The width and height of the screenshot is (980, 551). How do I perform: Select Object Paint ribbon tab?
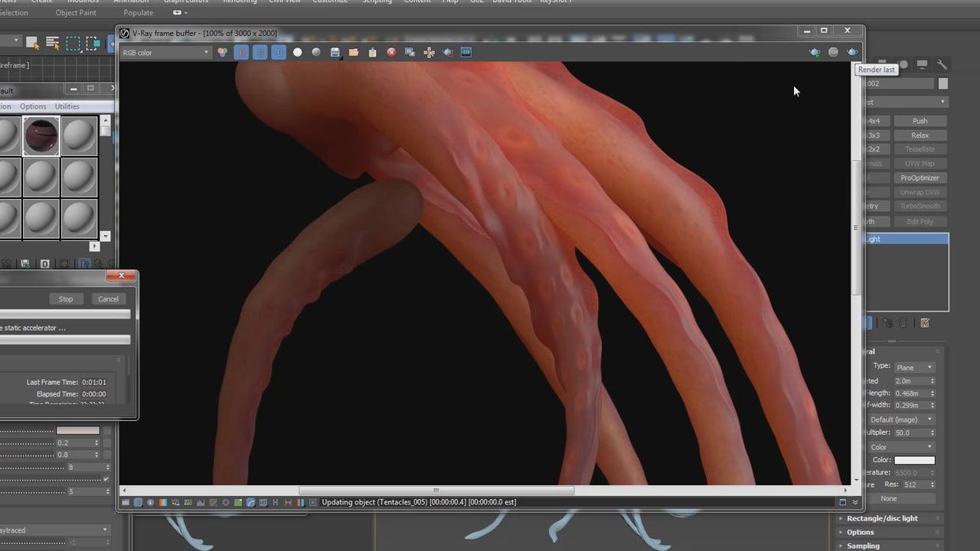pyautogui.click(x=76, y=13)
